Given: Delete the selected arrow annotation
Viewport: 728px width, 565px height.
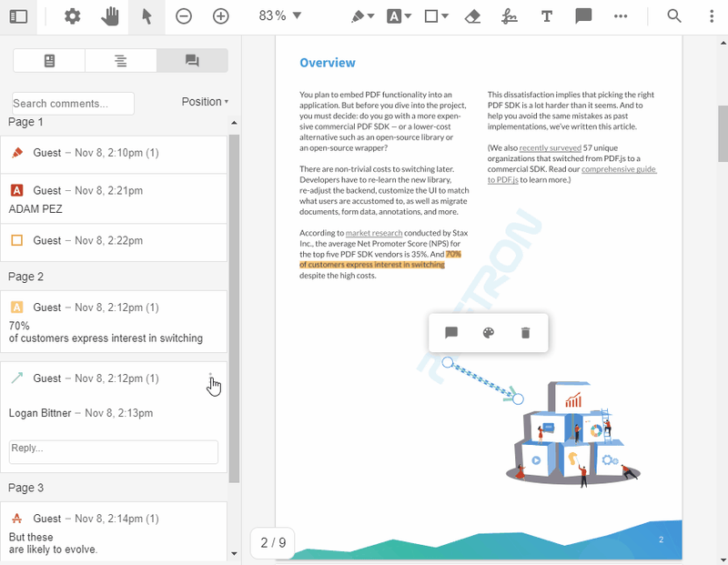Looking at the screenshot, I should coord(525,333).
